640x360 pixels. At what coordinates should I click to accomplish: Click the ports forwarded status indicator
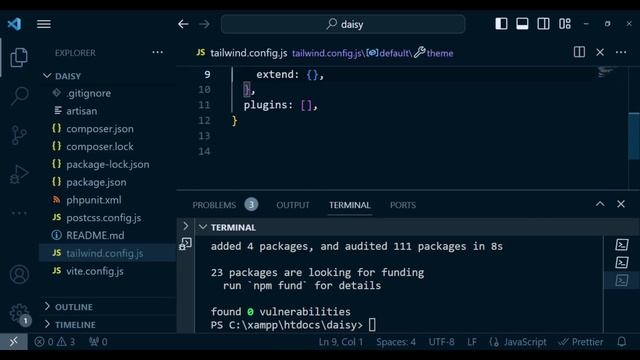coord(98,342)
